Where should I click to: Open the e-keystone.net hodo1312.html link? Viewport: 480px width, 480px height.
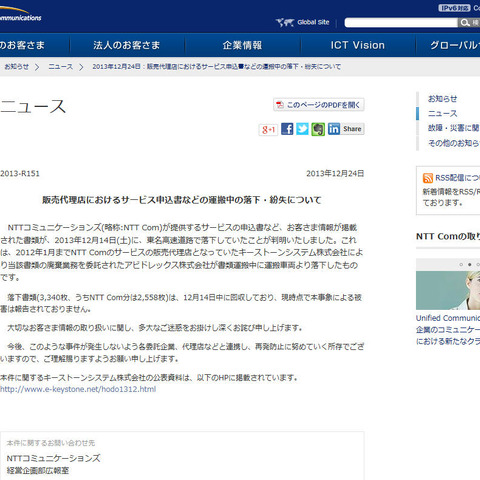[78, 389]
